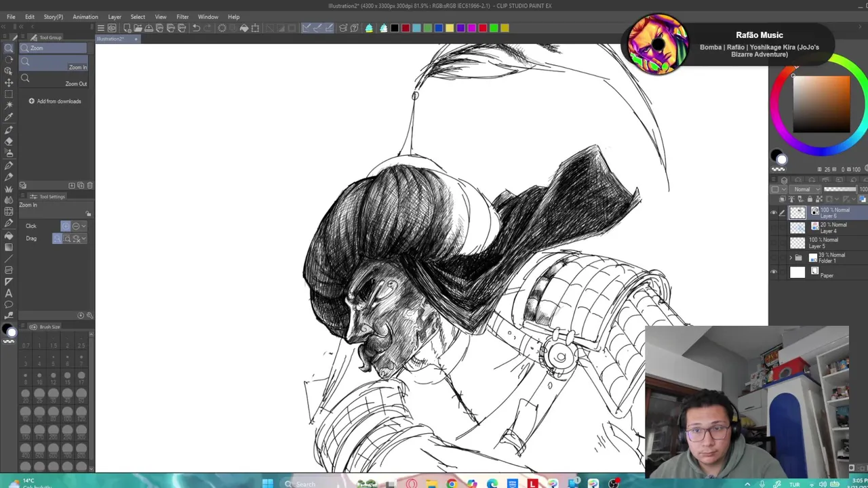
Task: Open the Window menu
Action: [x=208, y=17]
